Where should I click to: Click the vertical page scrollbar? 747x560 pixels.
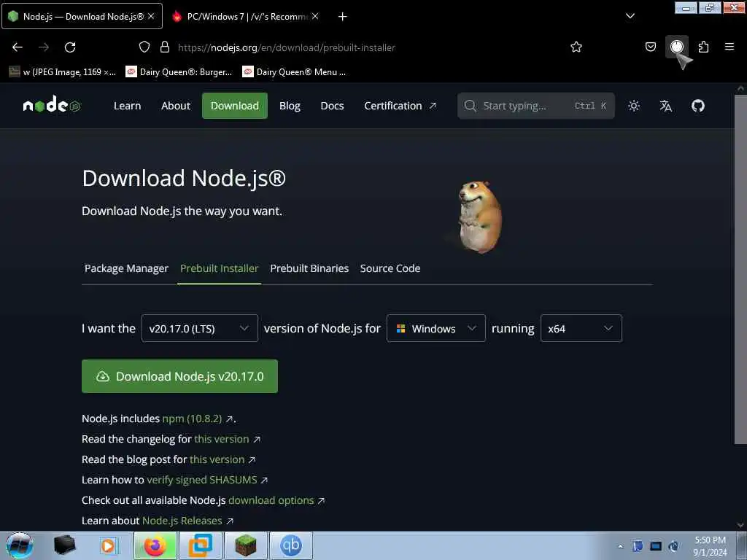(x=741, y=269)
